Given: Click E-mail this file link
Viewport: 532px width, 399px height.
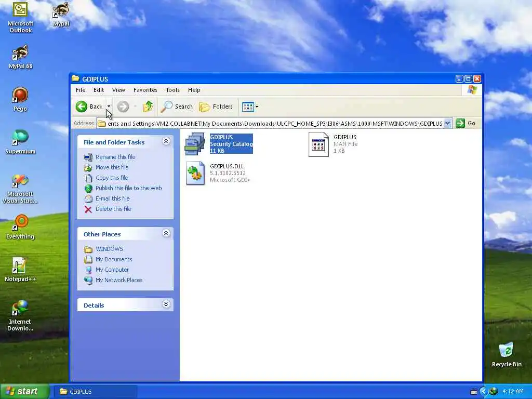Looking at the screenshot, I should tap(113, 198).
